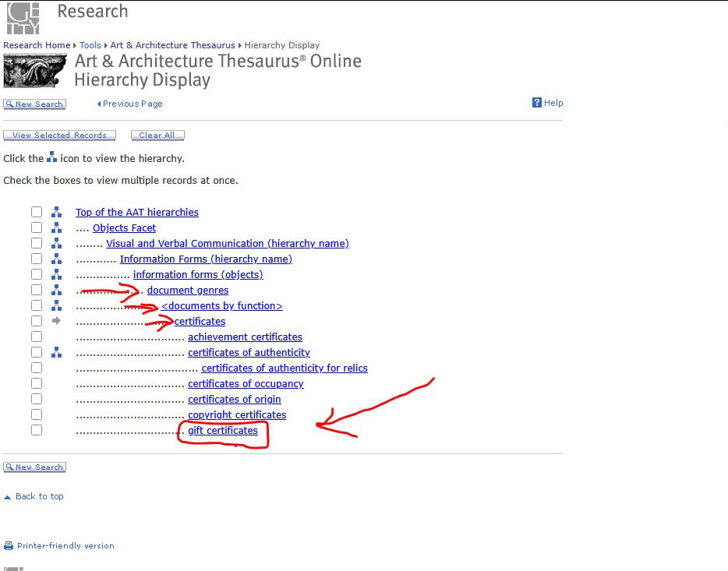728x571 pixels.
Task: Go to Tools breadcrumb
Action: 90,45
